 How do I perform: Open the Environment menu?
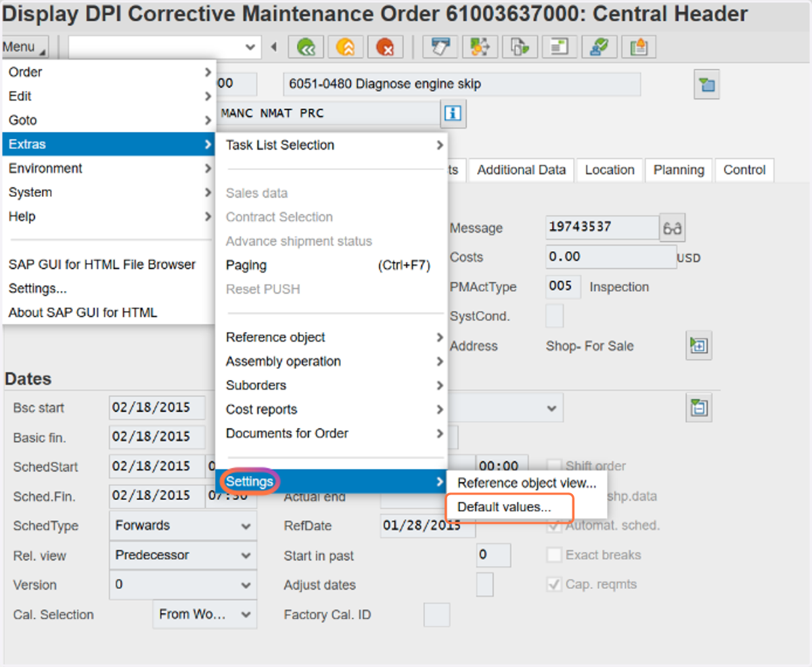point(109,168)
